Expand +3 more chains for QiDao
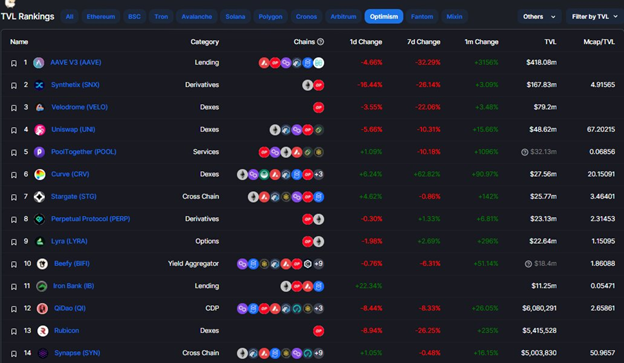Screen dimensions: 624x363 pos(318,308)
